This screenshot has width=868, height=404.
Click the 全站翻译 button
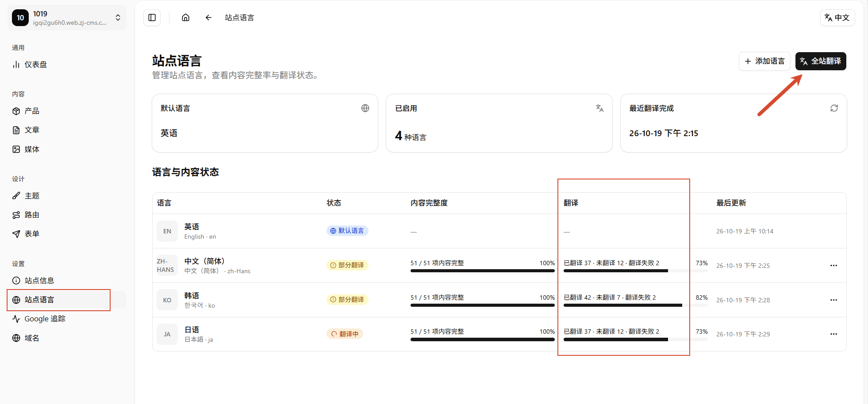821,61
